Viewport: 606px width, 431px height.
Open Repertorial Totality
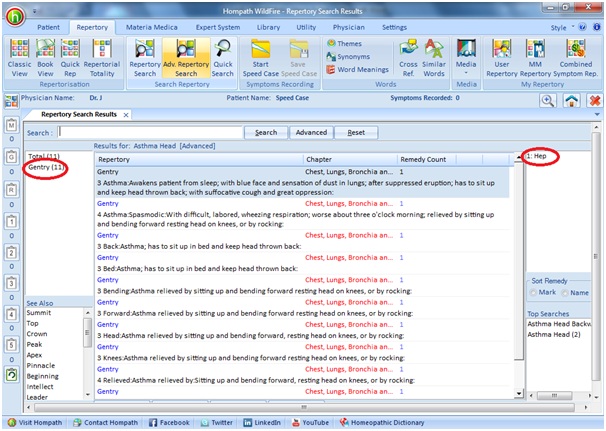pos(102,58)
